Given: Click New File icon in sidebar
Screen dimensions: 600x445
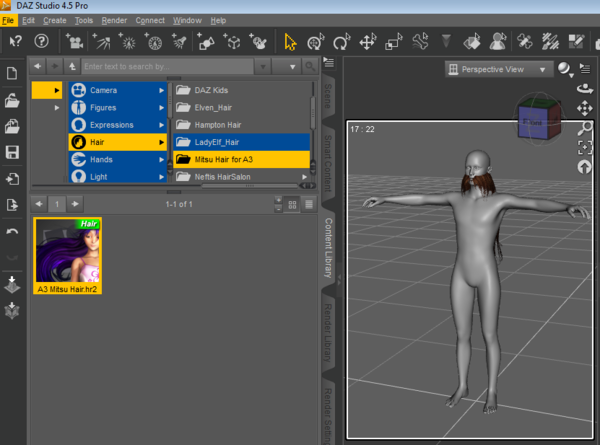Looking at the screenshot, I should (x=12, y=73).
